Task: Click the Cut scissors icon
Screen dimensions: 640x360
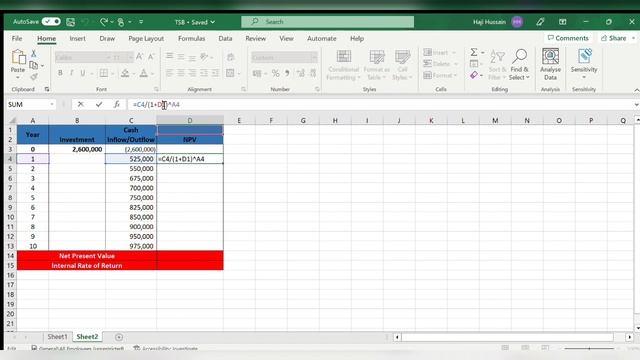Action: 34,53
